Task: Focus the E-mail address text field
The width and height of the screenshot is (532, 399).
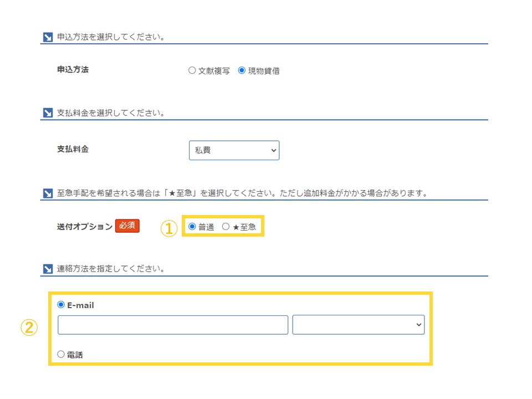Action: 173,325
